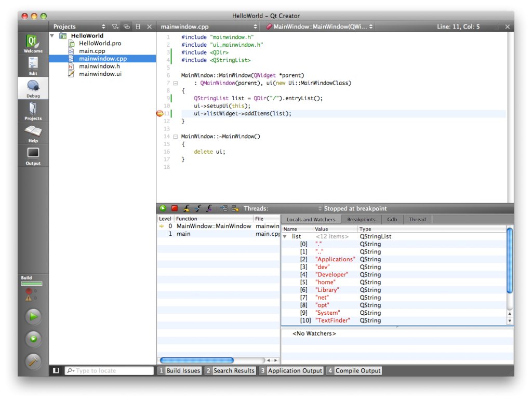The image size is (532, 401).
Task: Click the Type to locate field
Action: pos(109,370)
